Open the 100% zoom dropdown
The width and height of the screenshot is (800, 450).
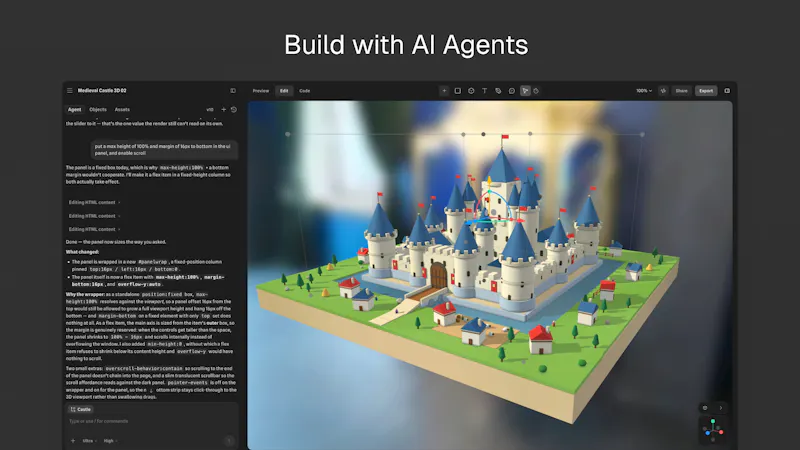(644, 91)
